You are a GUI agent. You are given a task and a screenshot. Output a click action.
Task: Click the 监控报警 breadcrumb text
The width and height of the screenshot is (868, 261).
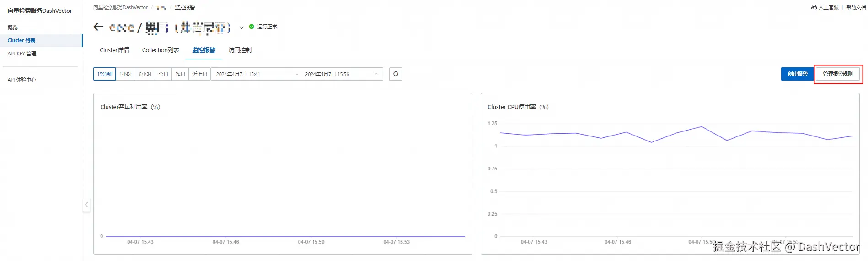[x=185, y=7]
